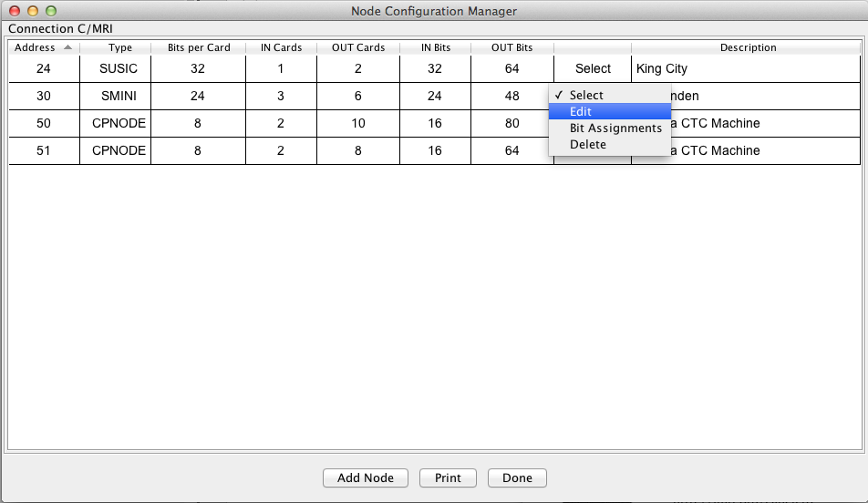Click the Done button
This screenshot has width=868, height=503.
(517, 477)
